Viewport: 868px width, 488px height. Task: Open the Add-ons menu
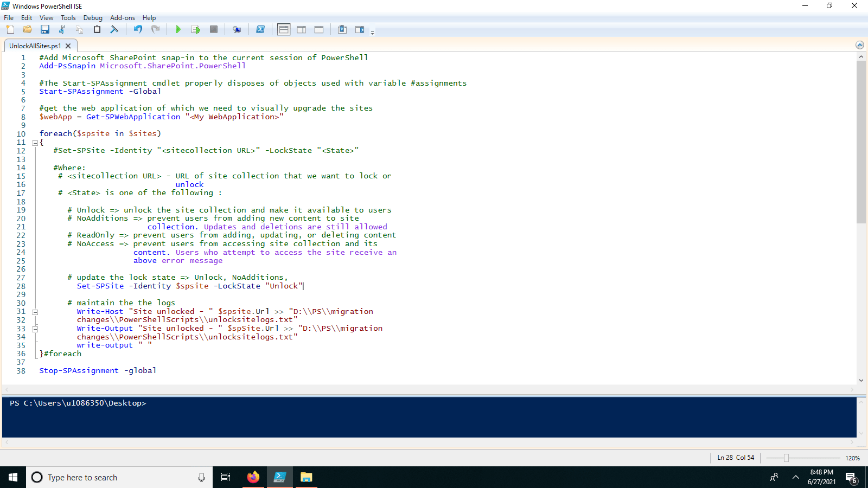pos(123,17)
